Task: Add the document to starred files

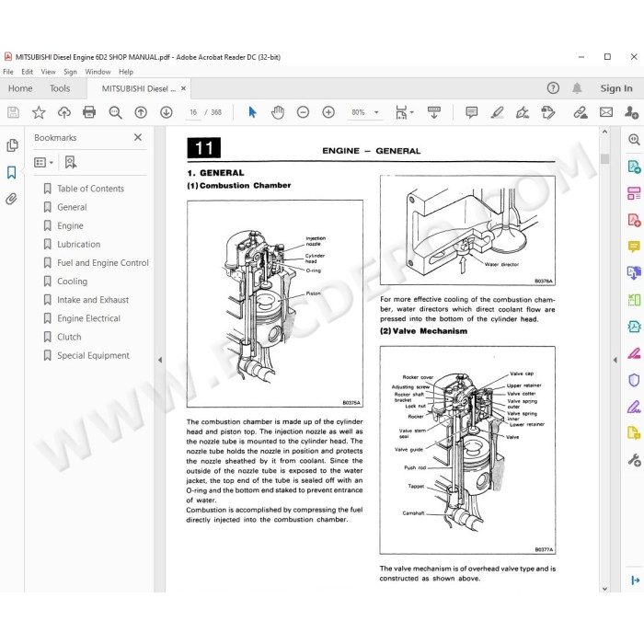Action: [39, 112]
